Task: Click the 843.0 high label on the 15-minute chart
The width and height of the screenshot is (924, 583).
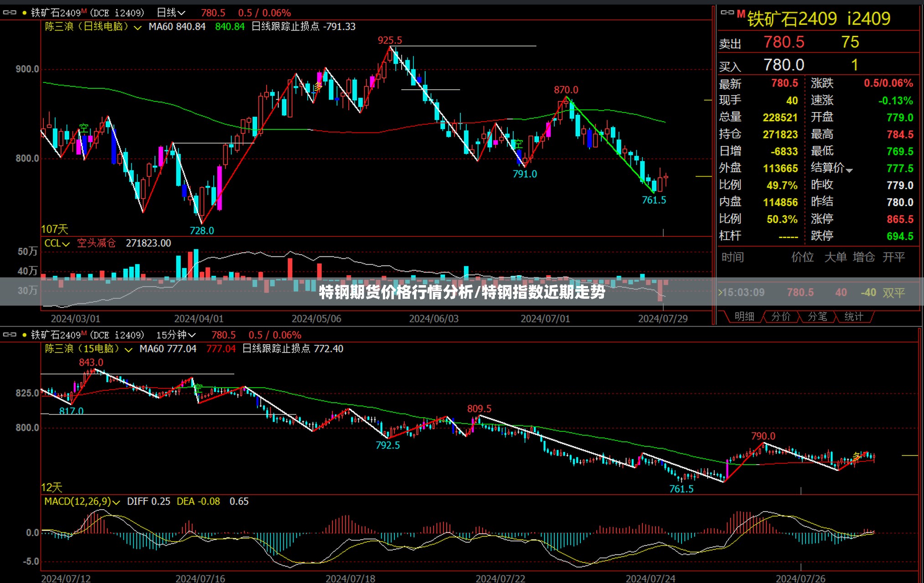Action: 91,363
